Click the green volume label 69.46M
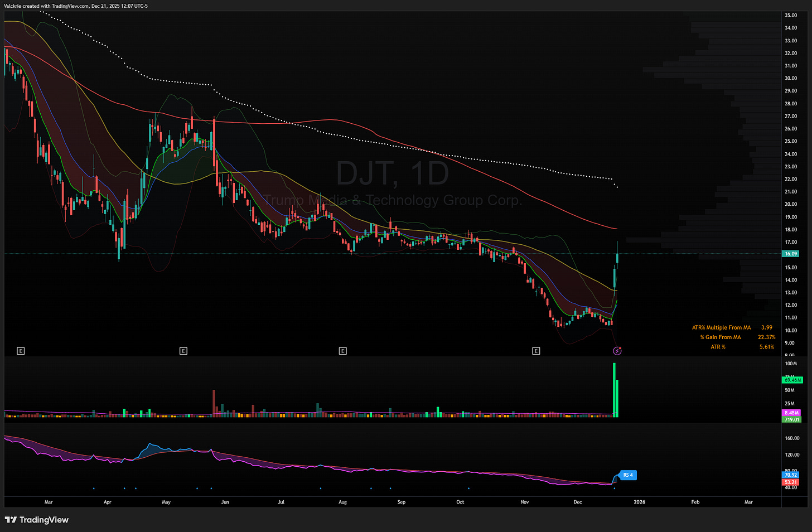 point(792,380)
